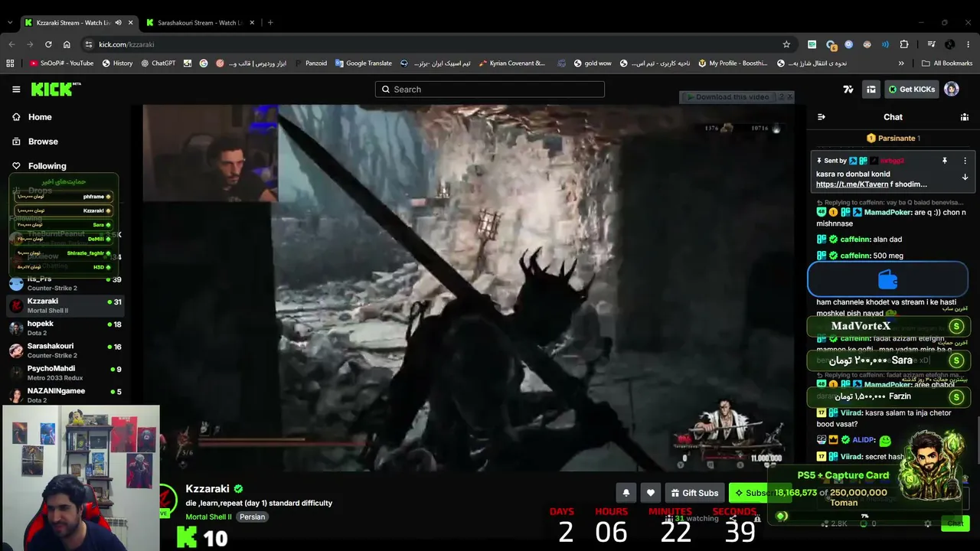Mute the Kzzaraki tab via speaker icon
This screenshot has height=551, width=980.
pos(118,23)
